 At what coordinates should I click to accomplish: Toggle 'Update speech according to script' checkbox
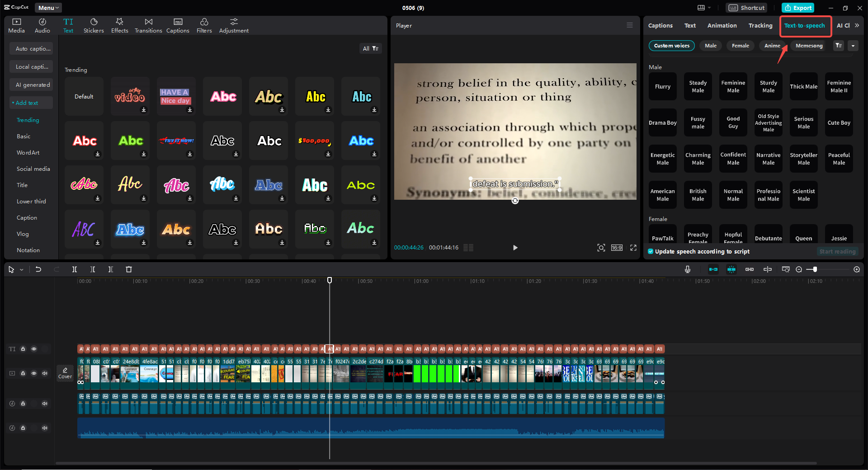pos(651,251)
